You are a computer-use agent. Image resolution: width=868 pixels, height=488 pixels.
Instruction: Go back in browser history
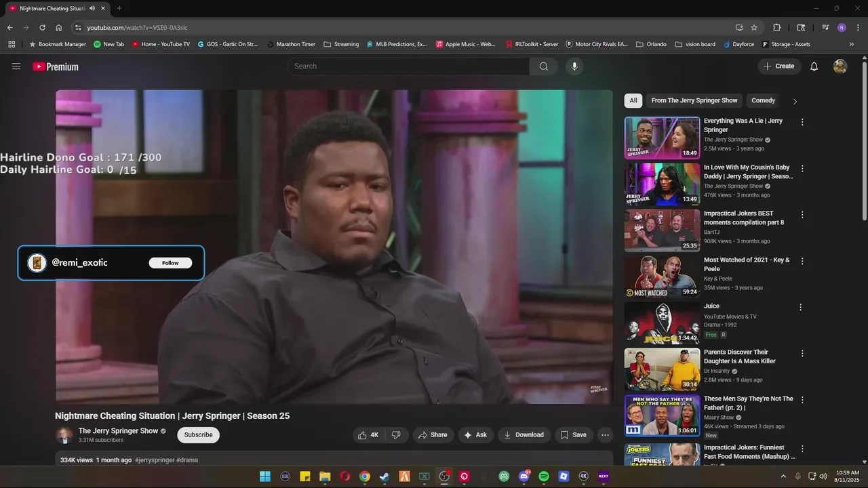9,28
